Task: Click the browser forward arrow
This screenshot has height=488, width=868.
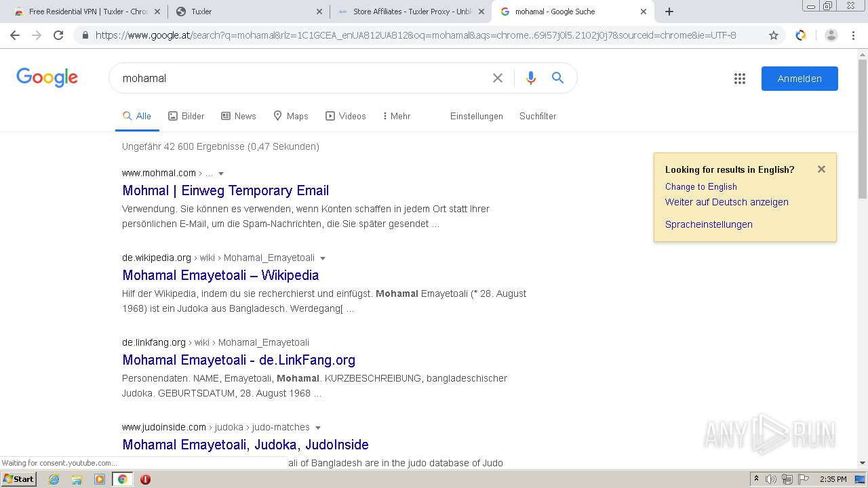Action: pyautogui.click(x=37, y=35)
